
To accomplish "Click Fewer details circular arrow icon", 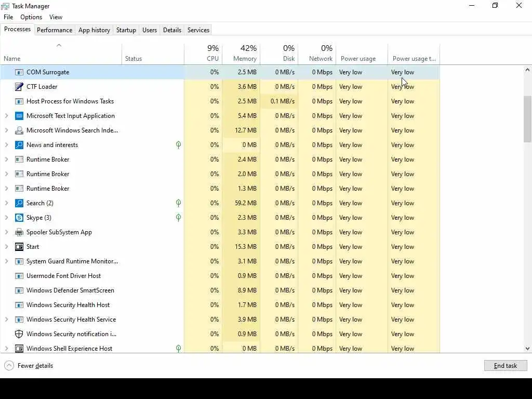I will point(9,366).
